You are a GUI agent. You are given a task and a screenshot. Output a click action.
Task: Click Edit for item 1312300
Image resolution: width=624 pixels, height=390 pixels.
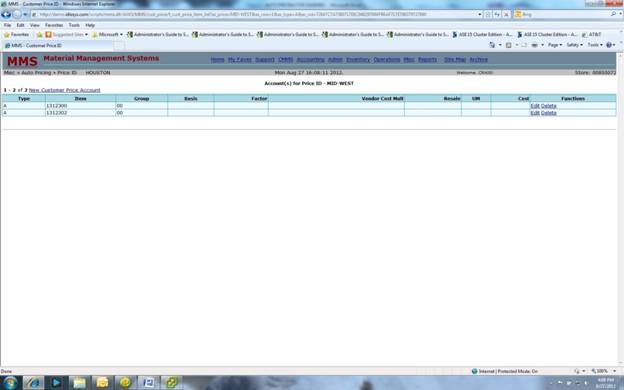(535, 106)
